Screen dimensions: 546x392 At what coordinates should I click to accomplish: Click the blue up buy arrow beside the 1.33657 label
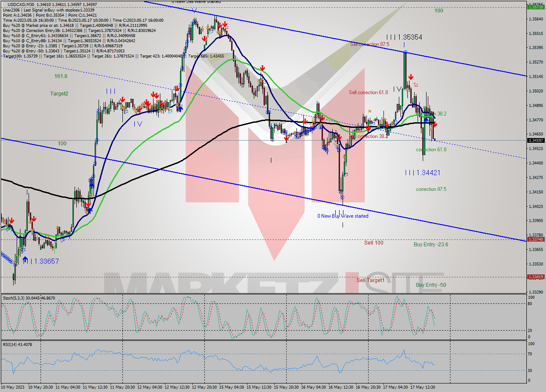25,259
